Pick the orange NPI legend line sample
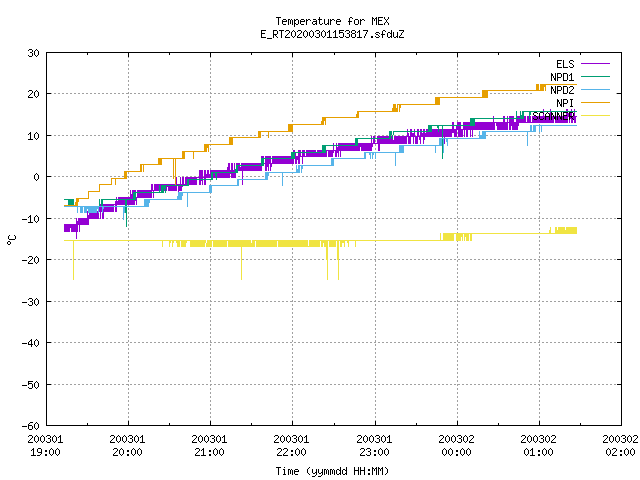The width and height of the screenshot is (640, 480). pyautogui.click(x=595, y=102)
